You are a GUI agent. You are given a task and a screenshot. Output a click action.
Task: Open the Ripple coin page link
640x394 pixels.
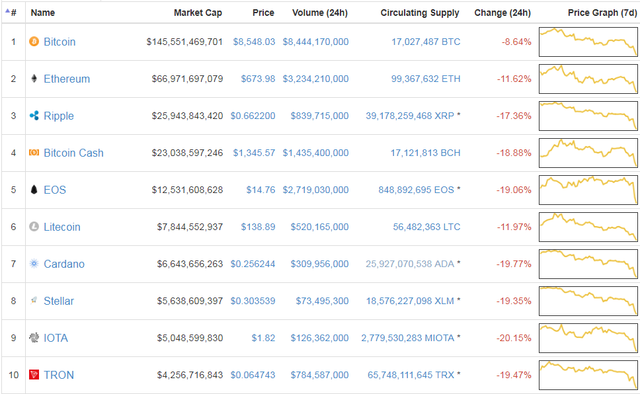coord(59,116)
